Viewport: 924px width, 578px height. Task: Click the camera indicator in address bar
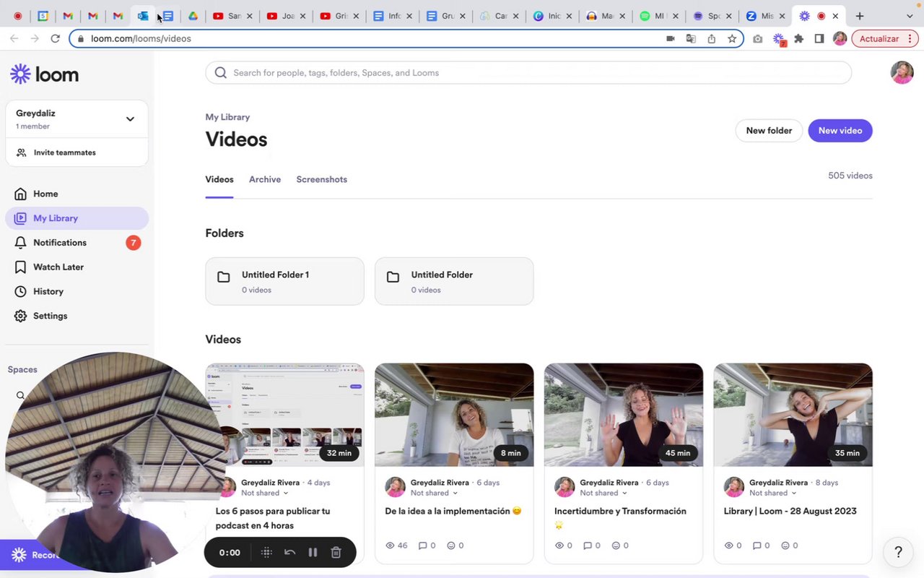(671, 38)
